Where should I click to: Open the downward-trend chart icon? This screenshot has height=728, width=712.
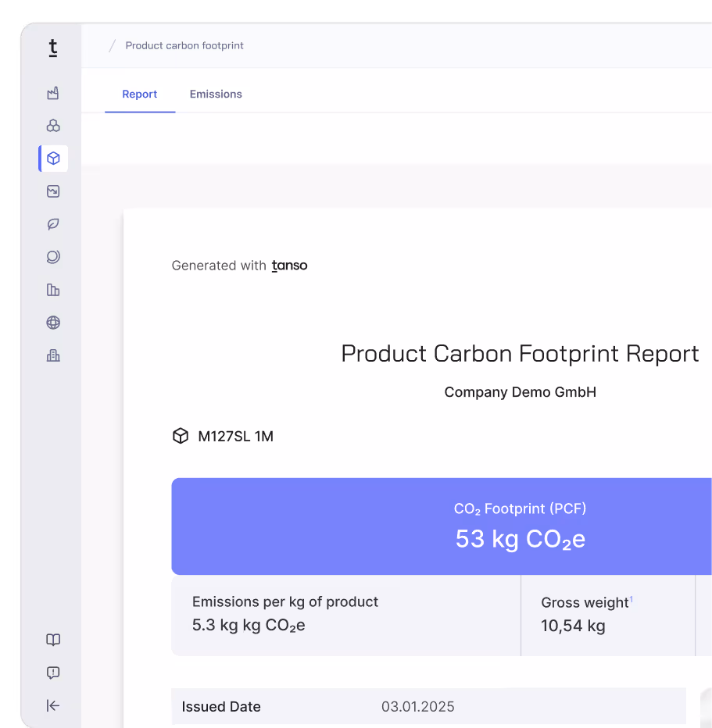coord(53,191)
